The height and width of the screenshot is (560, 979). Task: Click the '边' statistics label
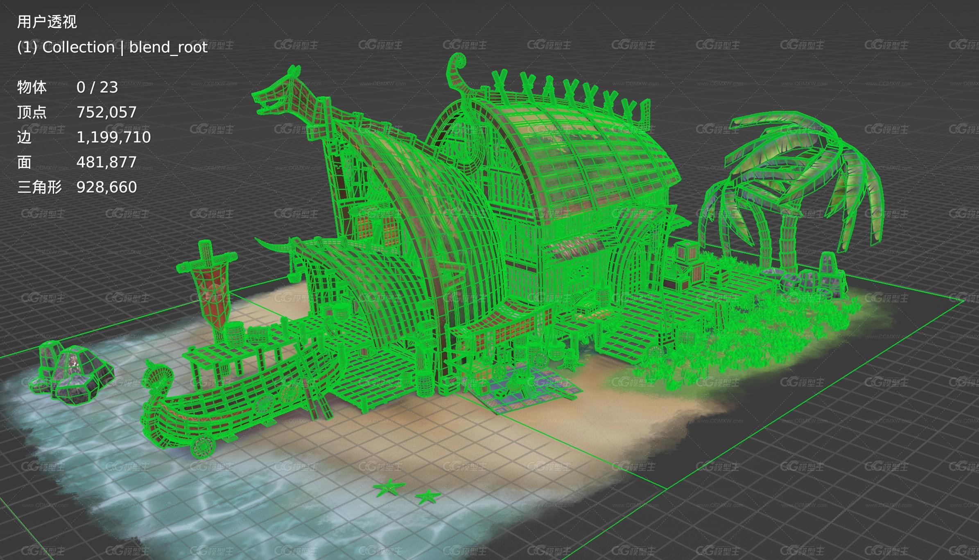pyautogui.click(x=24, y=137)
